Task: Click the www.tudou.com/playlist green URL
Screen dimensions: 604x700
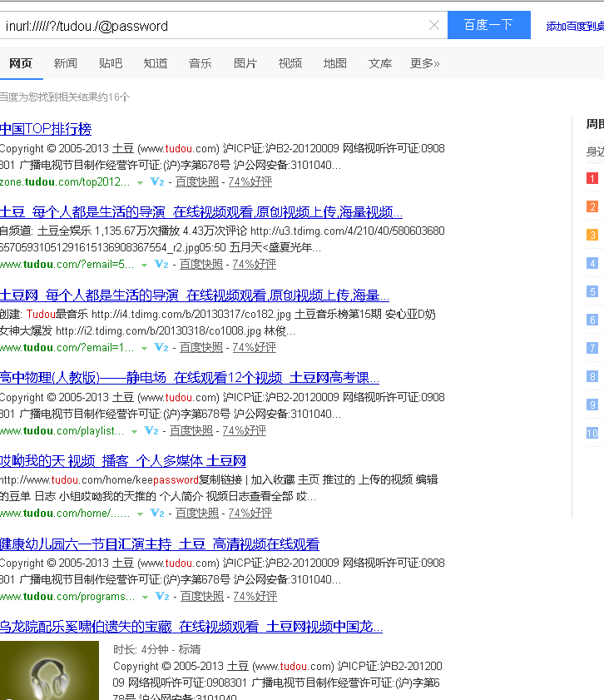Action: 62,430
